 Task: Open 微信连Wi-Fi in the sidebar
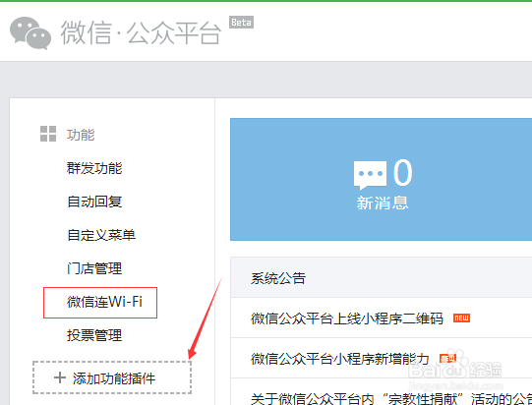(x=104, y=302)
